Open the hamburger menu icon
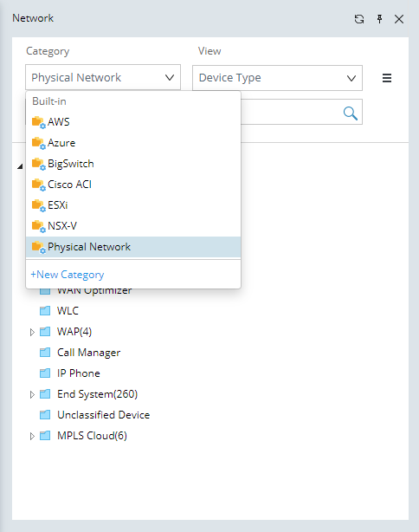Viewport: 419px width, 532px height. pos(387,78)
